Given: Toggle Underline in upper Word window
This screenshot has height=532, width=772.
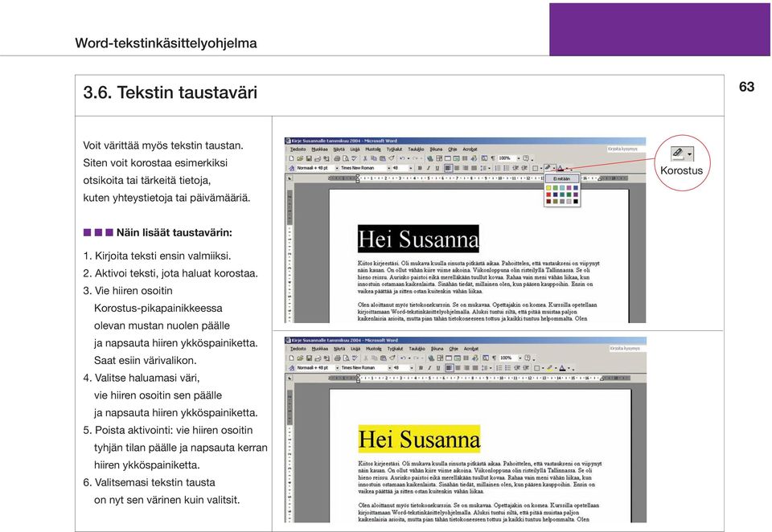Looking at the screenshot, I should 437,168.
